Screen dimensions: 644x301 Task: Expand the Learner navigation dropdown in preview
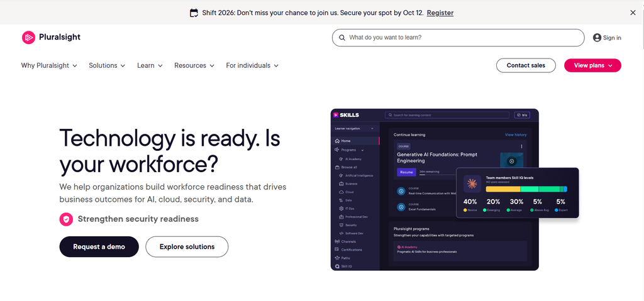[x=355, y=129]
